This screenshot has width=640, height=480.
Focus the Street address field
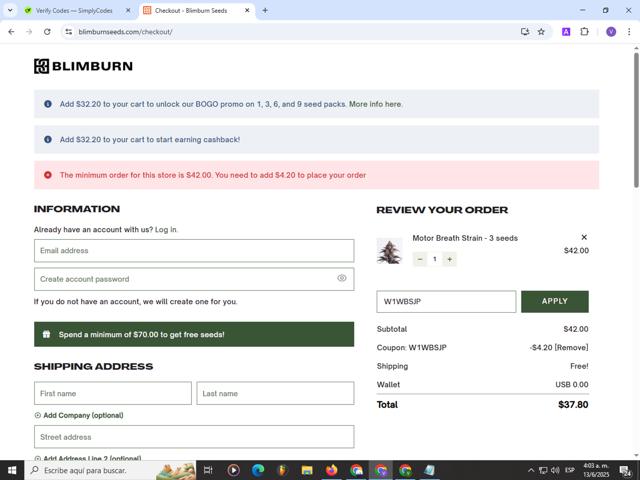pyautogui.click(x=194, y=437)
